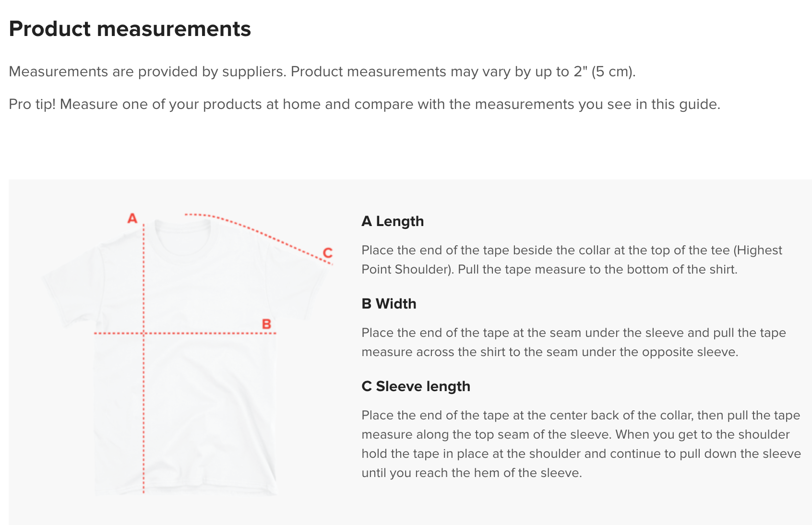The height and width of the screenshot is (525, 812).
Task: Click the B Width instructions paragraph
Action: click(x=573, y=342)
